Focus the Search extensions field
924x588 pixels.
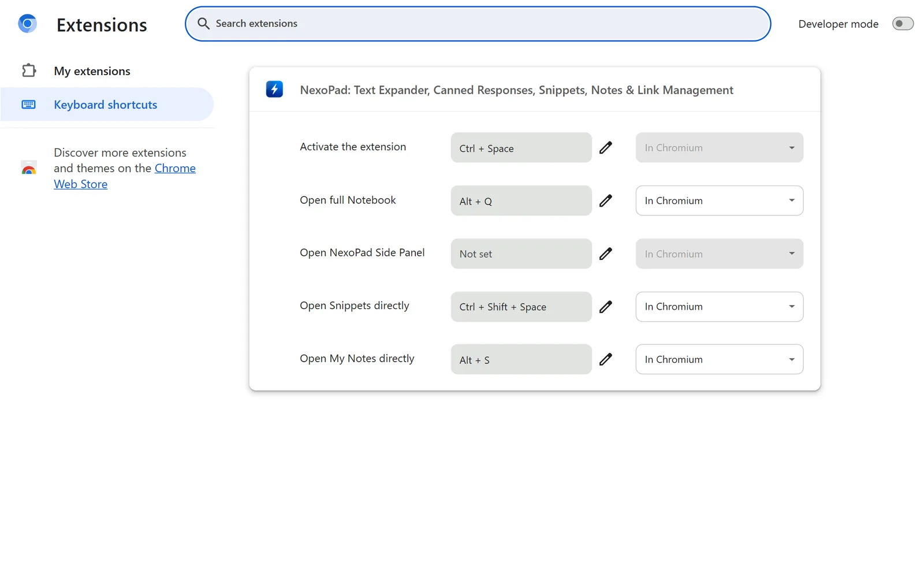478,24
